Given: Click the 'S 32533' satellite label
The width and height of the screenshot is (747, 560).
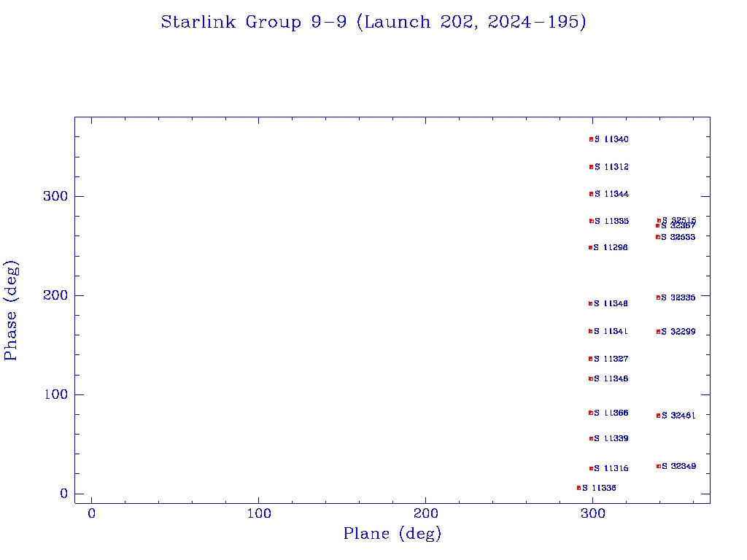Looking at the screenshot, I should 678,237.
